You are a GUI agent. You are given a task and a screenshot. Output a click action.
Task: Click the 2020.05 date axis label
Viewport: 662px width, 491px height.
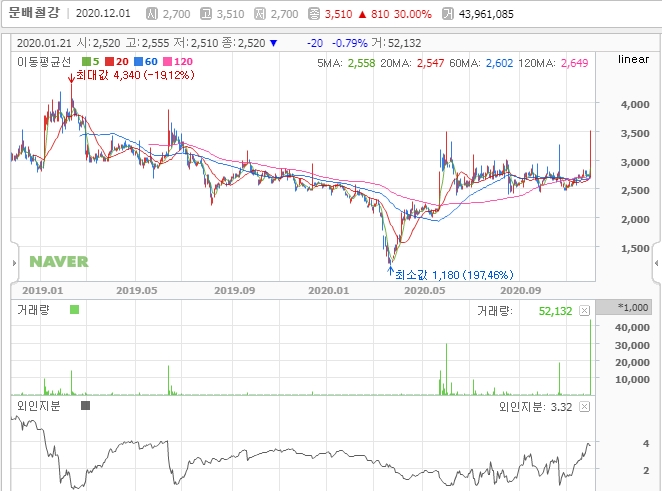pos(425,290)
